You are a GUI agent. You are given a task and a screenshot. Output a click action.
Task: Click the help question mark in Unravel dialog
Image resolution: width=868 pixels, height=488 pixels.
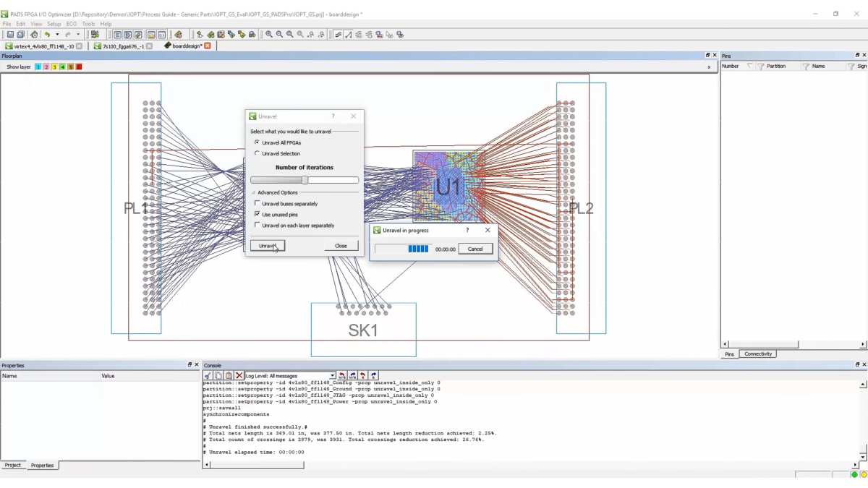pos(333,116)
